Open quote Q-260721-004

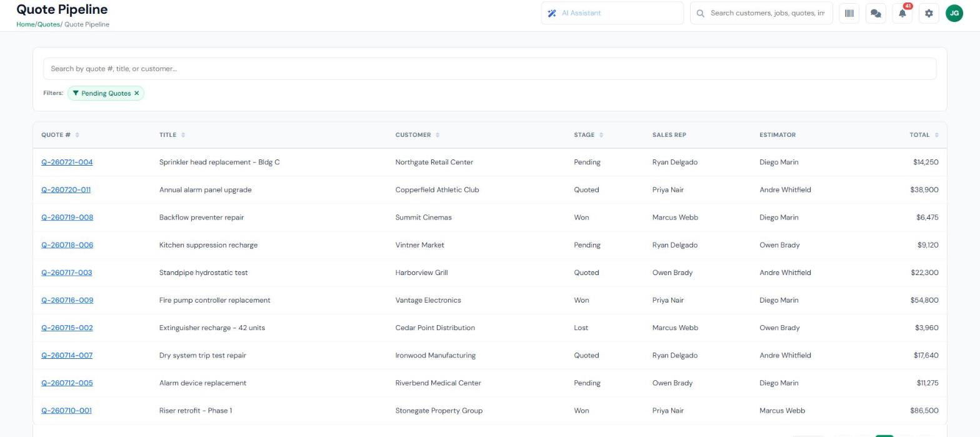pos(67,162)
